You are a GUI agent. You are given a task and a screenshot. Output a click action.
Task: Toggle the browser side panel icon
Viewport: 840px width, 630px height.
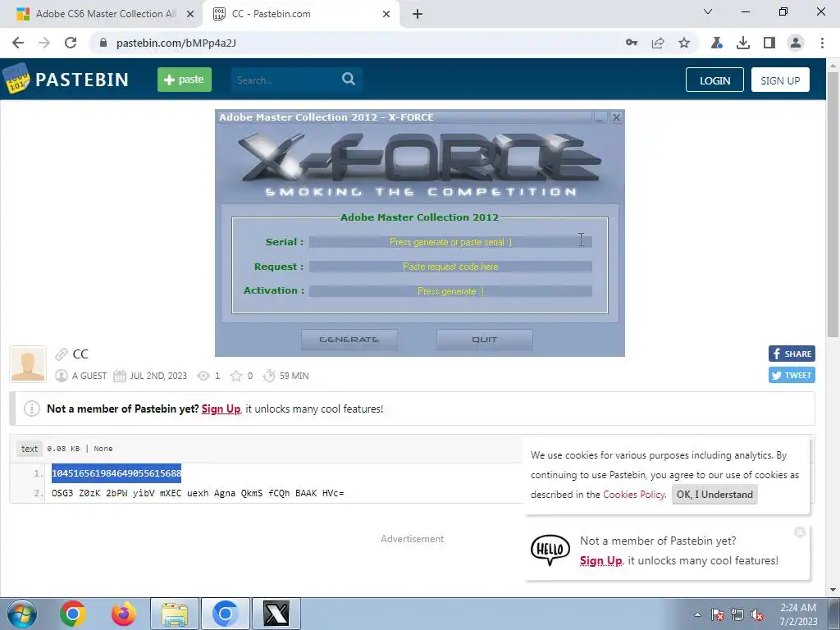tap(769, 43)
